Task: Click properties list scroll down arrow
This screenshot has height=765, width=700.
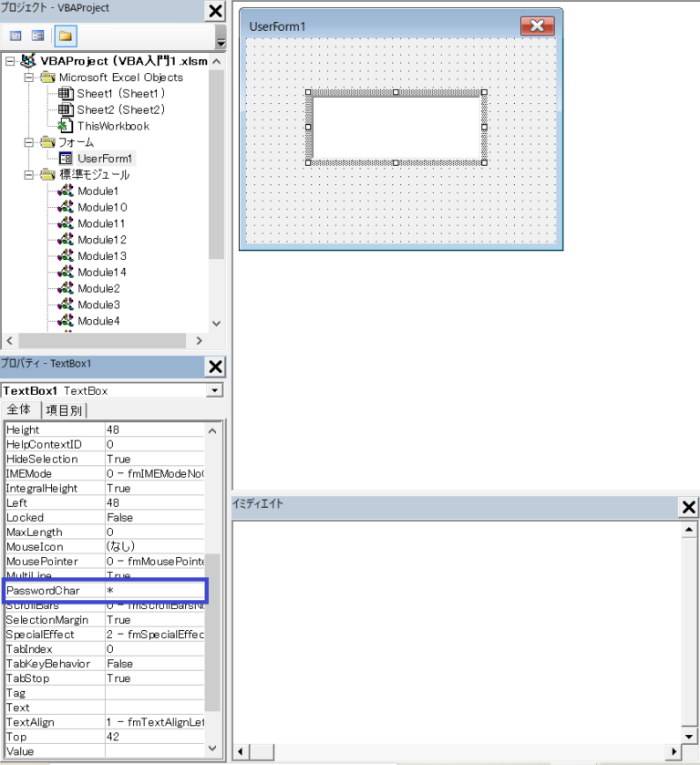Action: coord(212,748)
